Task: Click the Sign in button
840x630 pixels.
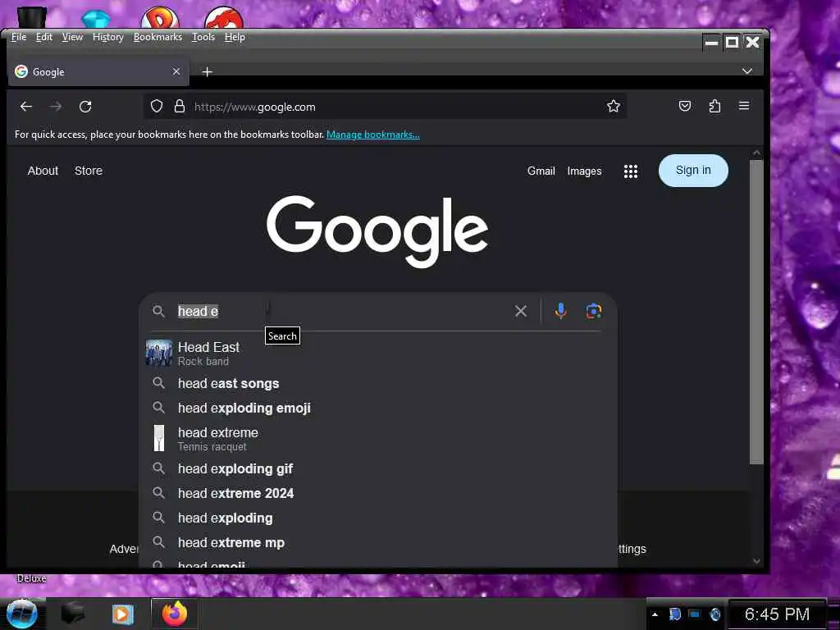Action: pos(693,171)
